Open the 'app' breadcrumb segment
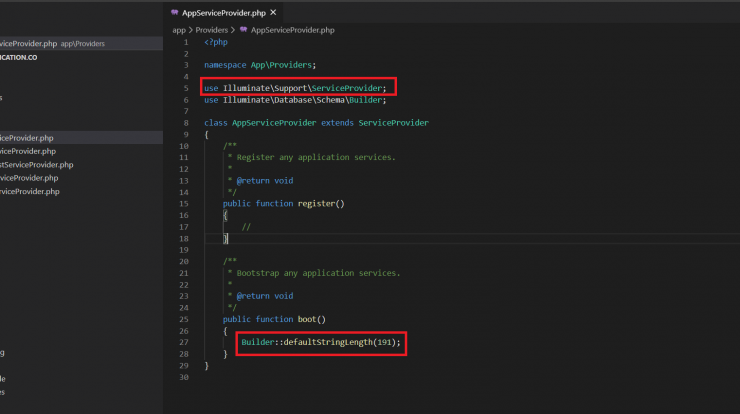Screen dimensions: 740x414 [179, 30]
